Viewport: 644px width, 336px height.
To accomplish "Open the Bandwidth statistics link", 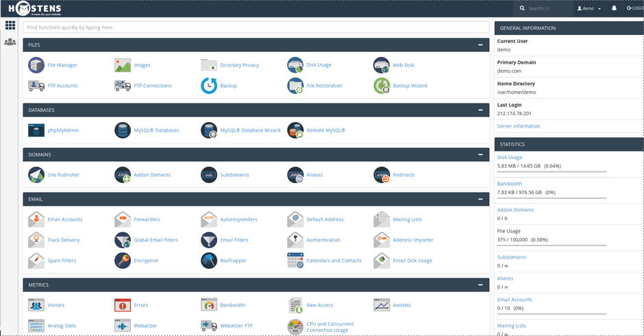I will tap(510, 184).
